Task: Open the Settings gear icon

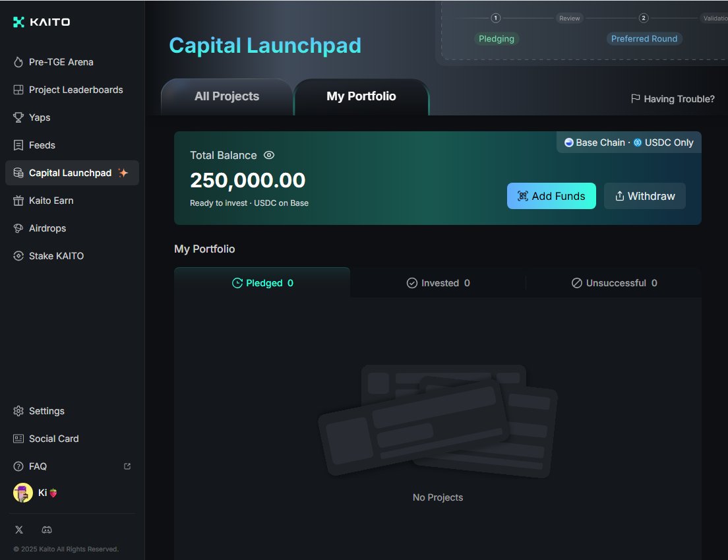Action: click(x=18, y=411)
